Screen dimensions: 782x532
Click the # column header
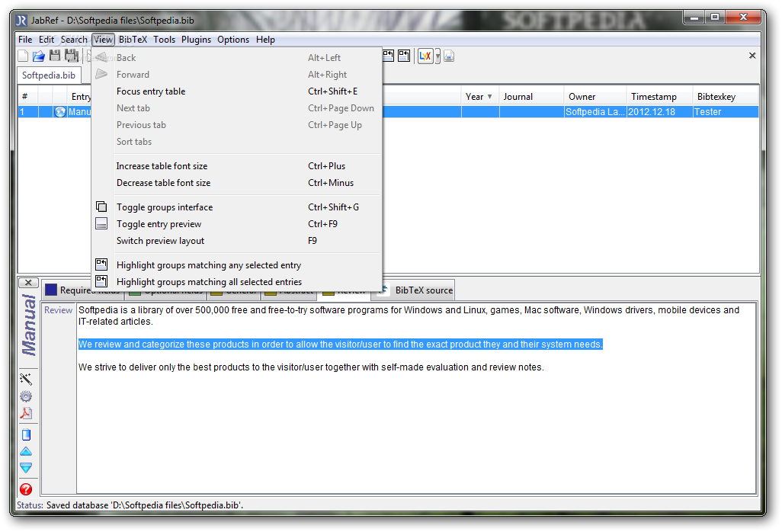(x=27, y=97)
